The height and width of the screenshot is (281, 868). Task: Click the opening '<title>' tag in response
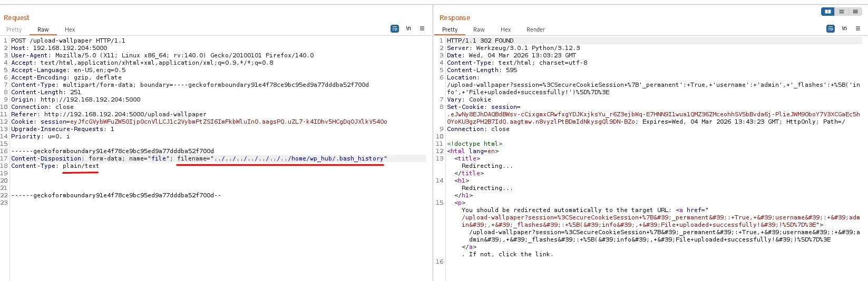click(x=467, y=158)
